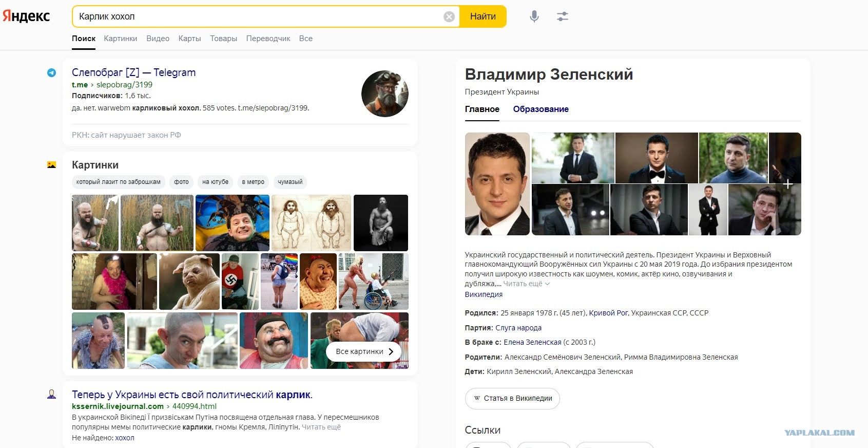Open the Telegram channel avatar thumbnail

pyautogui.click(x=385, y=94)
